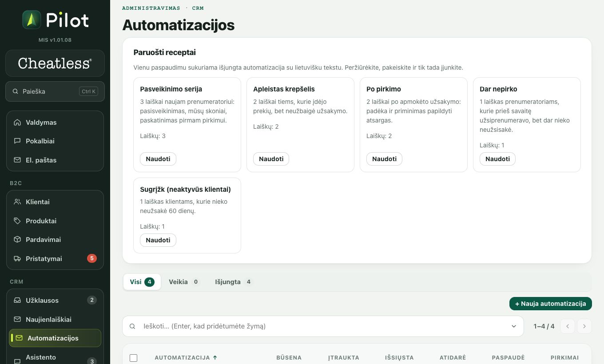Image resolution: width=604 pixels, height=364 pixels.
Task: Click the El. paštas envelope icon
Action: click(x=17, y=160)
